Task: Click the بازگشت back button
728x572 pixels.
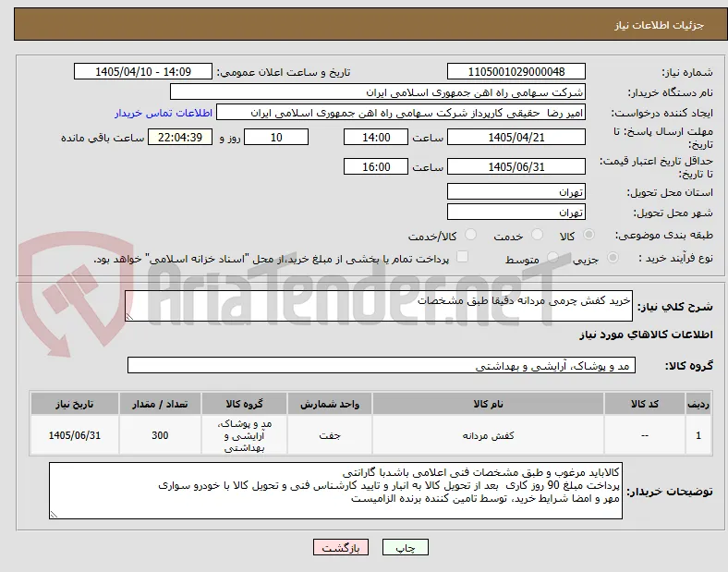Action: (x=341, y=548)
